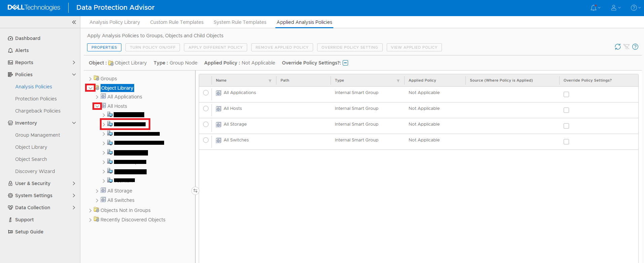The height and width of the screenshot is (263, 644).
Task: Click the Groups folder icon in tree
Action: [x=97, y=78]
